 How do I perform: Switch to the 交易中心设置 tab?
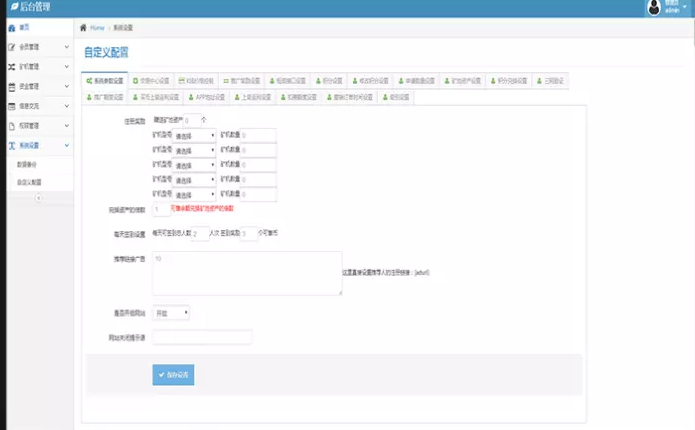click(150, 80)
